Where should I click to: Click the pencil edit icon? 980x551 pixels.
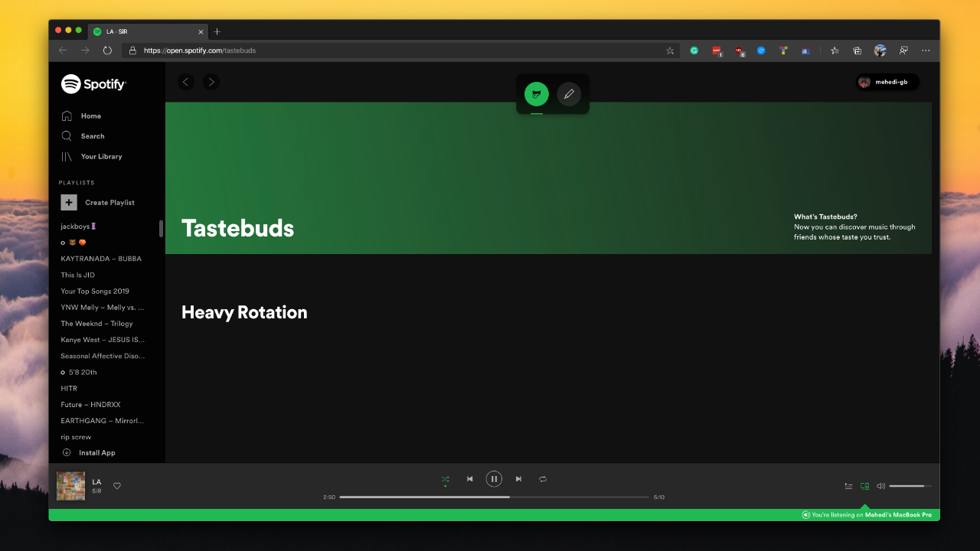(x=569, y=94)
